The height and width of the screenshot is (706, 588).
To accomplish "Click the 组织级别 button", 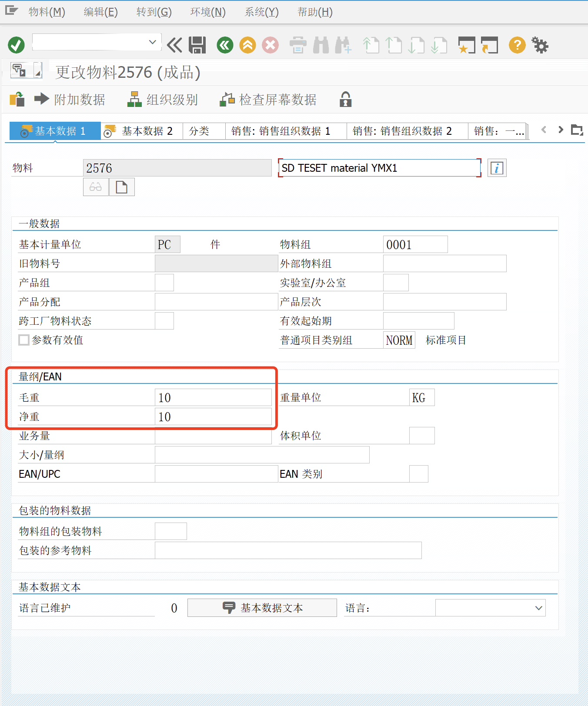I will [x=163, y=100].
